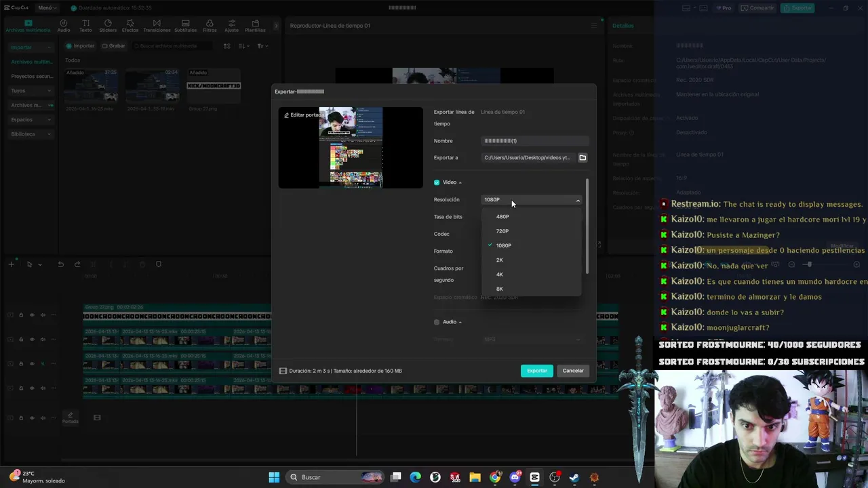868x488 pixels.
Task: Open the Filtros tool icon
Action: pyautogui.click(x=210, y=26)
